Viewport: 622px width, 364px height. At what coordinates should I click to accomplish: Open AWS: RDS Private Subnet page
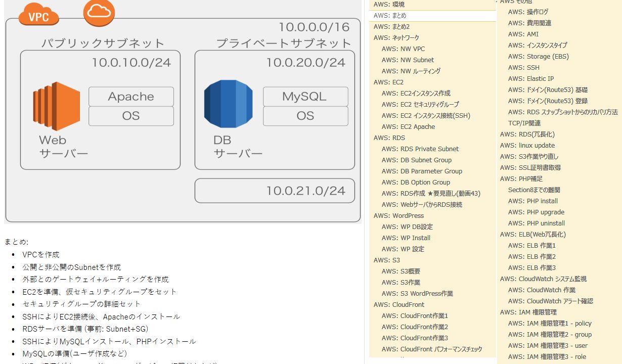tap(420, 149)
